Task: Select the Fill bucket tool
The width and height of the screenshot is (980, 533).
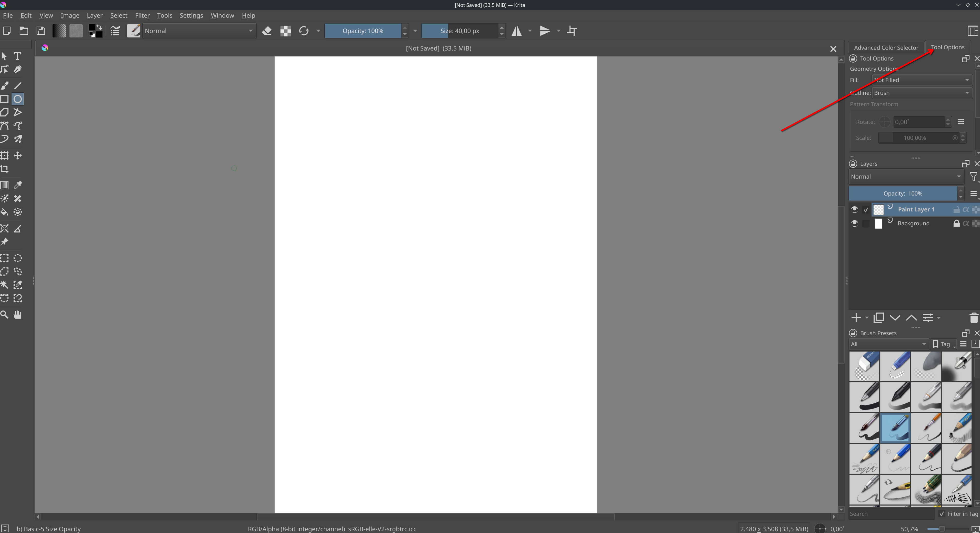Action: [x=5, y=212]
